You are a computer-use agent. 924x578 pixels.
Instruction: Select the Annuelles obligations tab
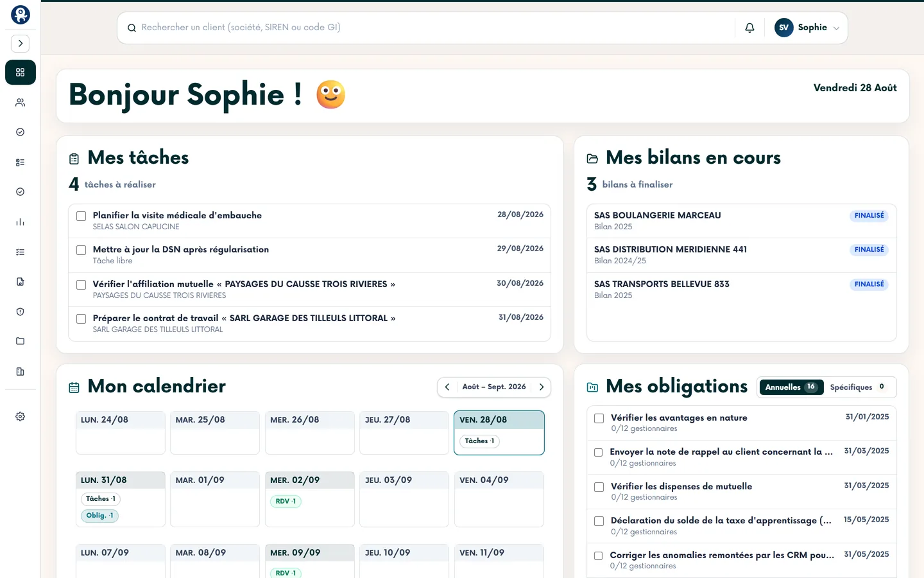(x=791, y=387)
